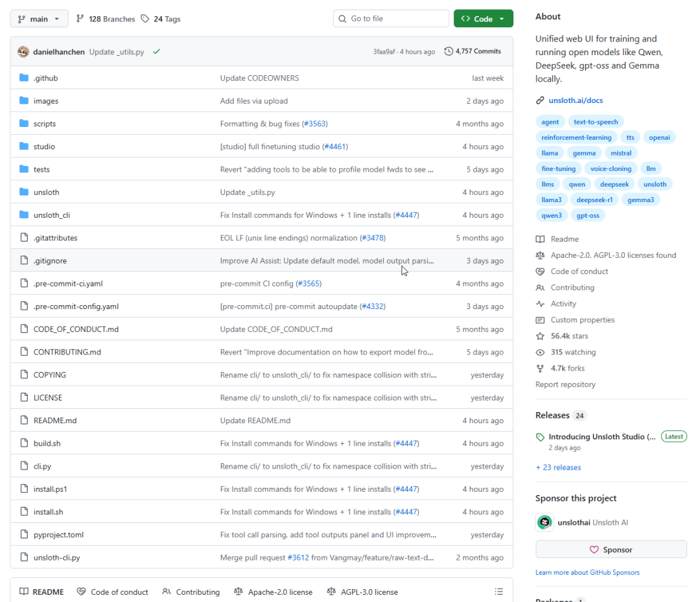Click the tag icon beside 24 Tags
This screenshot has width=700, height=602.
click(145, 19)
